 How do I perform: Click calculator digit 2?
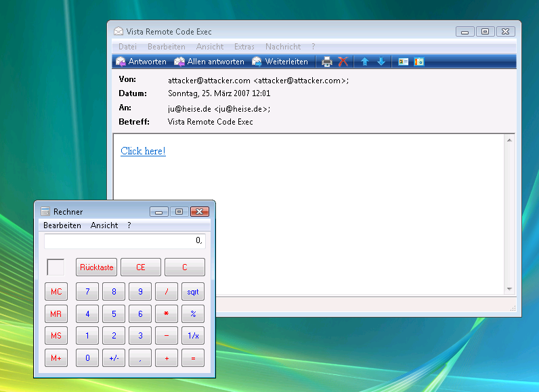[114, 336]
